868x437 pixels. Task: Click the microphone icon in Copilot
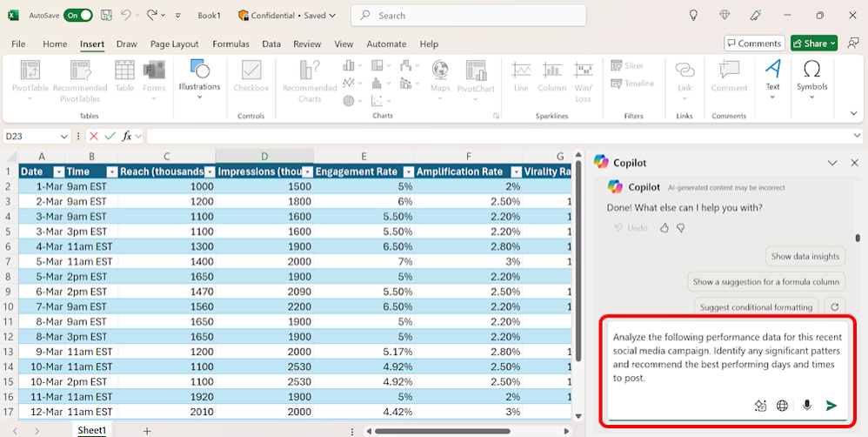(806, 406)
